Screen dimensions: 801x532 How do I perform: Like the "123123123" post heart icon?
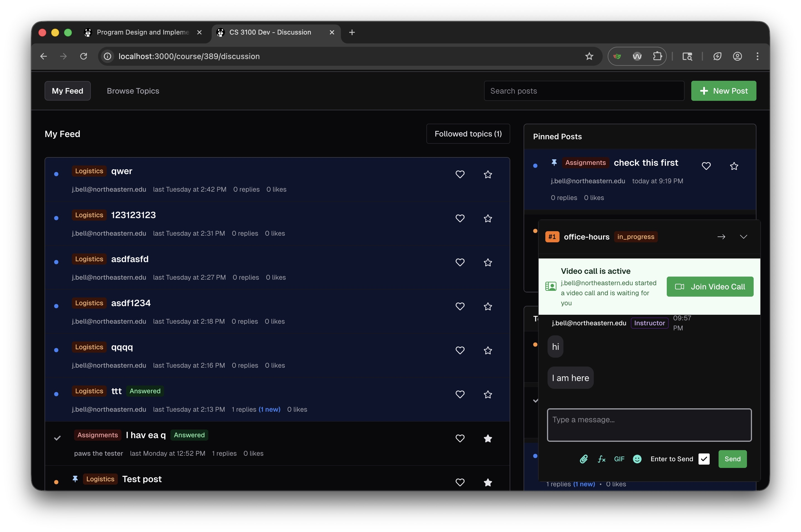coord(460,218)
